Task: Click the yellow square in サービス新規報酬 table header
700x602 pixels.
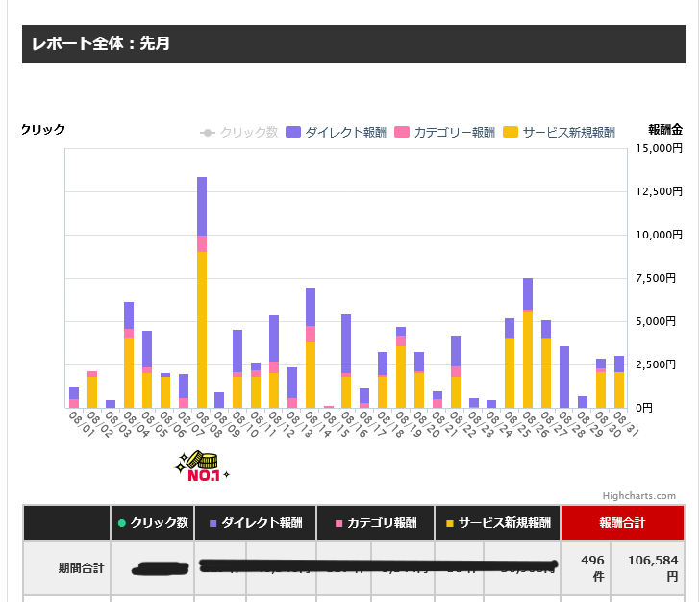Action: (450, 523)
